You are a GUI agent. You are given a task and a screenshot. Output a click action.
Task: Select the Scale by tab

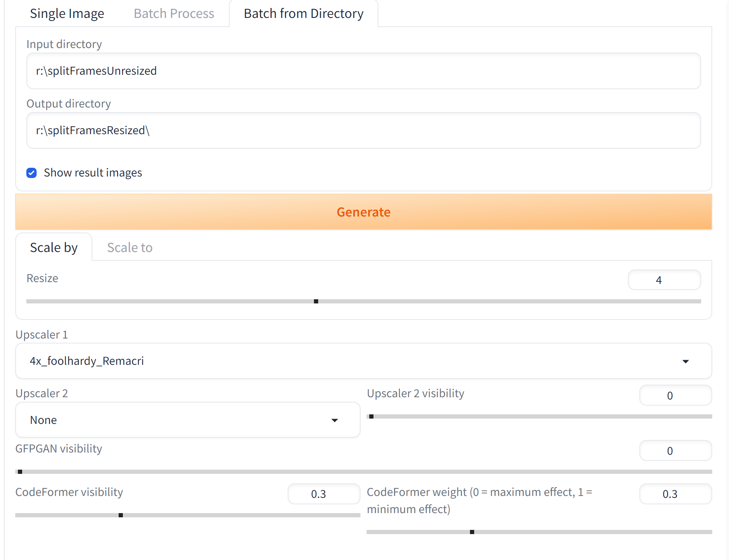pyautogui.click(x=54, y=248)
